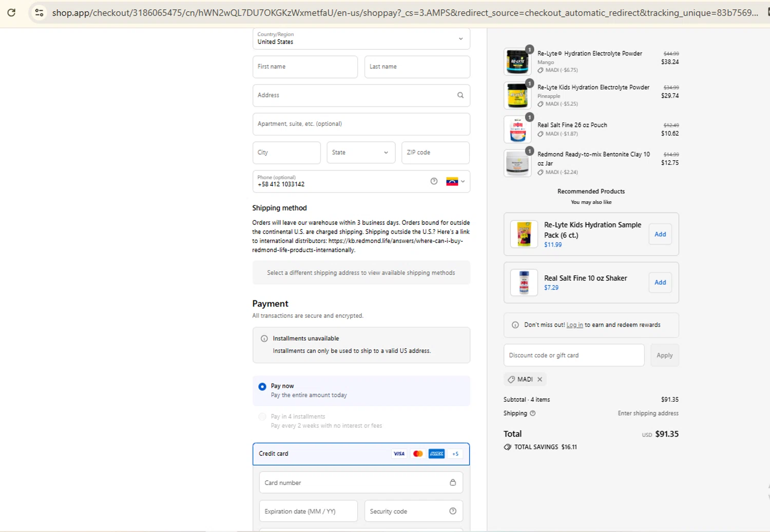Image resolution: width=770 pixels, height=532 pixels.
Task: Open the site information icon in address bar
Action: click(x=39, y=12)
